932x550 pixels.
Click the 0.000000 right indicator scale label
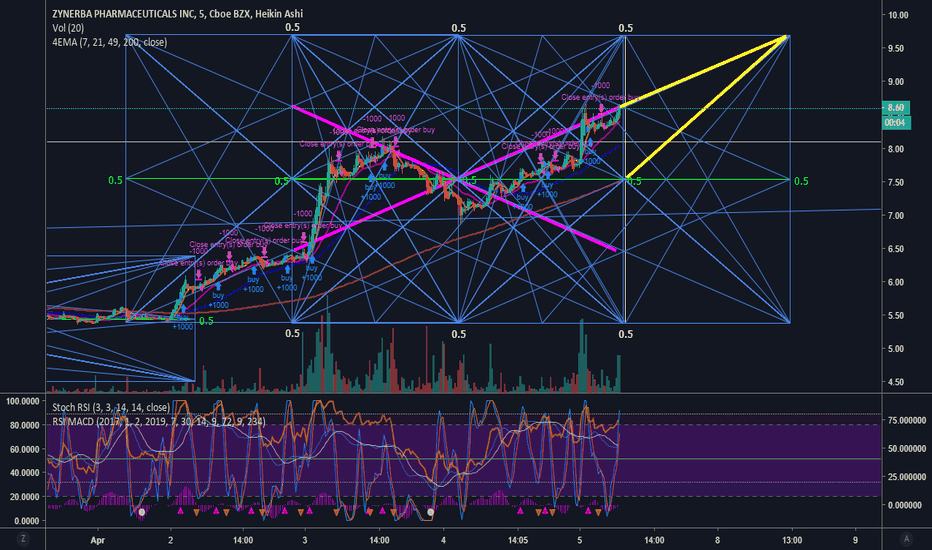907,505
